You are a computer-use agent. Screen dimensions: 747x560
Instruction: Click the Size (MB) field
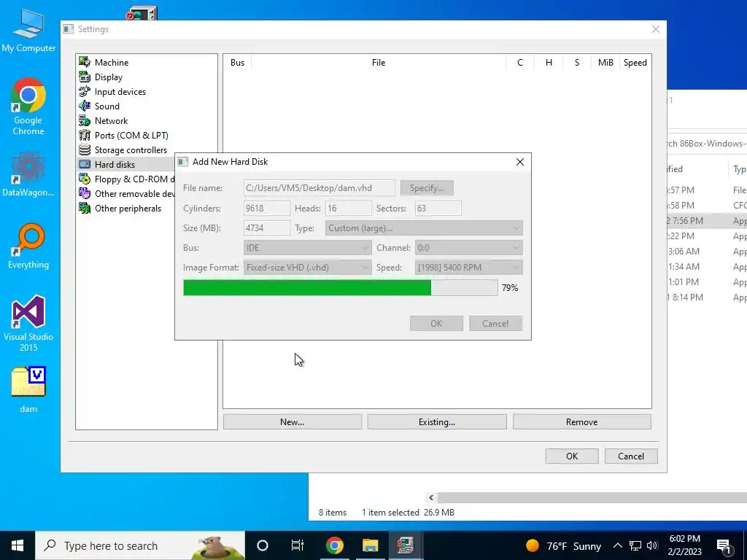[x=266, y=228]
